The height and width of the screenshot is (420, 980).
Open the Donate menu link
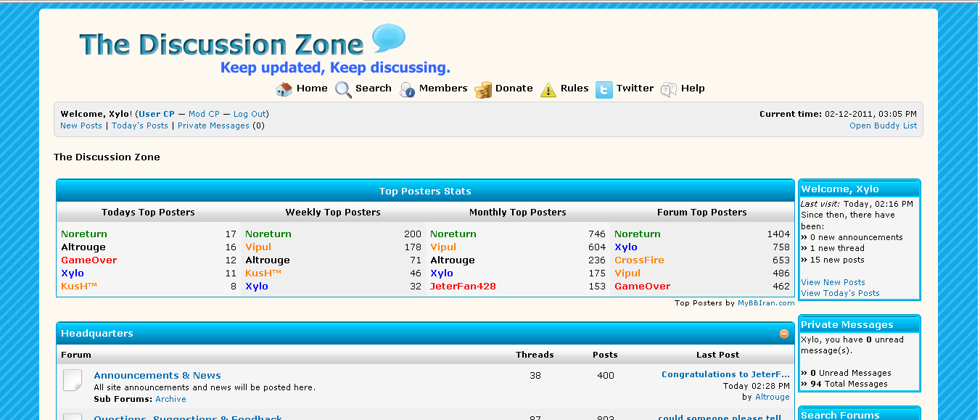514,88
